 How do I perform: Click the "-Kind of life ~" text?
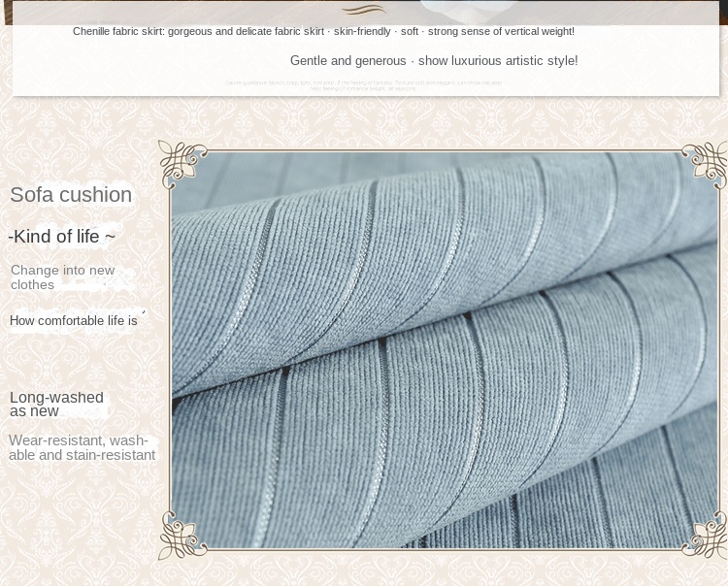(62, 237)
